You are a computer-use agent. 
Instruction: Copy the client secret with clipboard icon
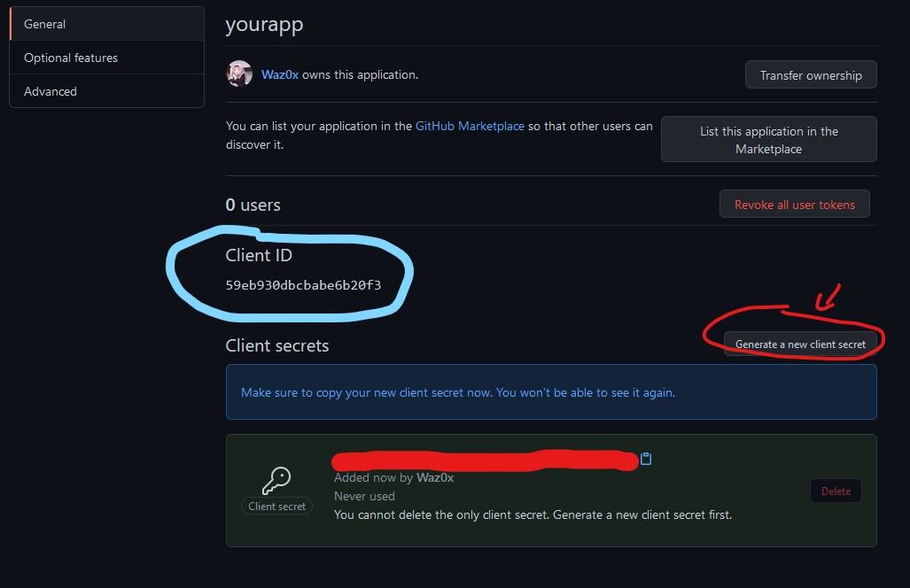645,459
